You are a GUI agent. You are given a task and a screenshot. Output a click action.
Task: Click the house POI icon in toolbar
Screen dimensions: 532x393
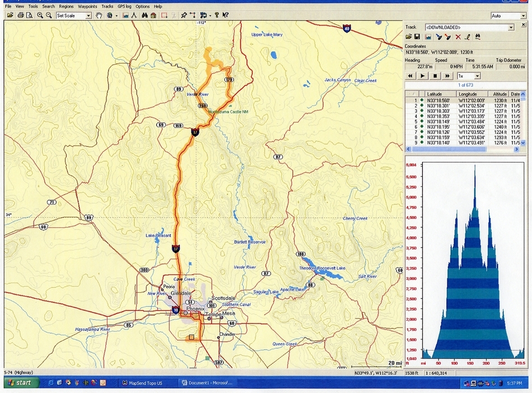click(x=153, y=15)
